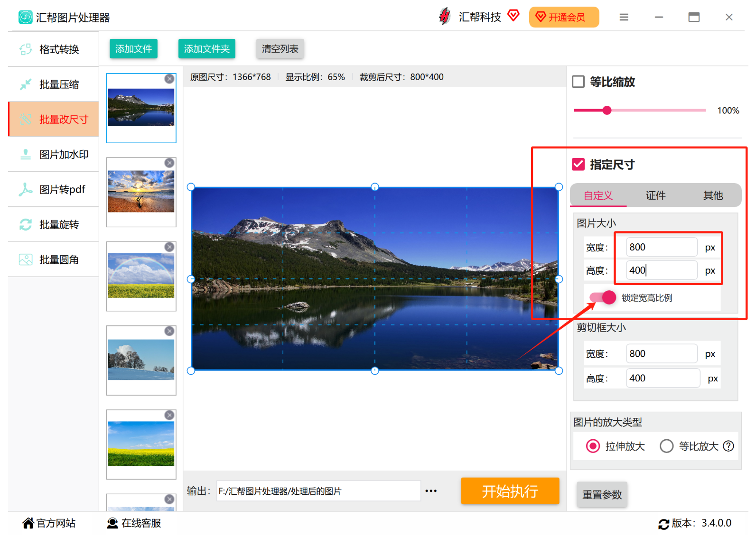756x546 pixels.
Task: Open the 批量旋转 batch rotate section
Action: (x=54, y=224)
